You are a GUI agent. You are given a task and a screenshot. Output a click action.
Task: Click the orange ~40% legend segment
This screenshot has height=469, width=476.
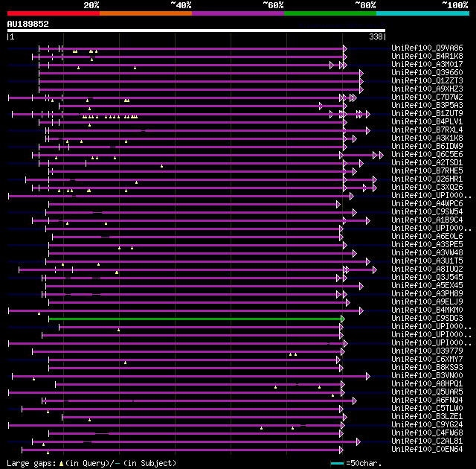pyautogui.click(x=146, y=13)
